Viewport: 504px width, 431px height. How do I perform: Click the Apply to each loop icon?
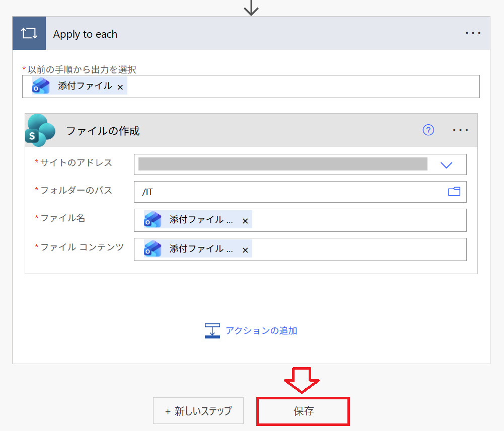point(29,34)
